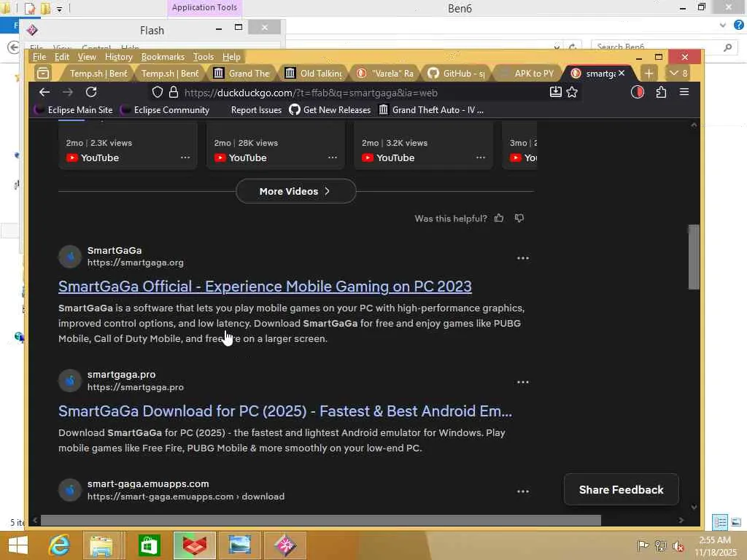The height and width of the screenshot is (560, 747).
Task: Open Eclipse Main Site bookmark
Action: 74,110
